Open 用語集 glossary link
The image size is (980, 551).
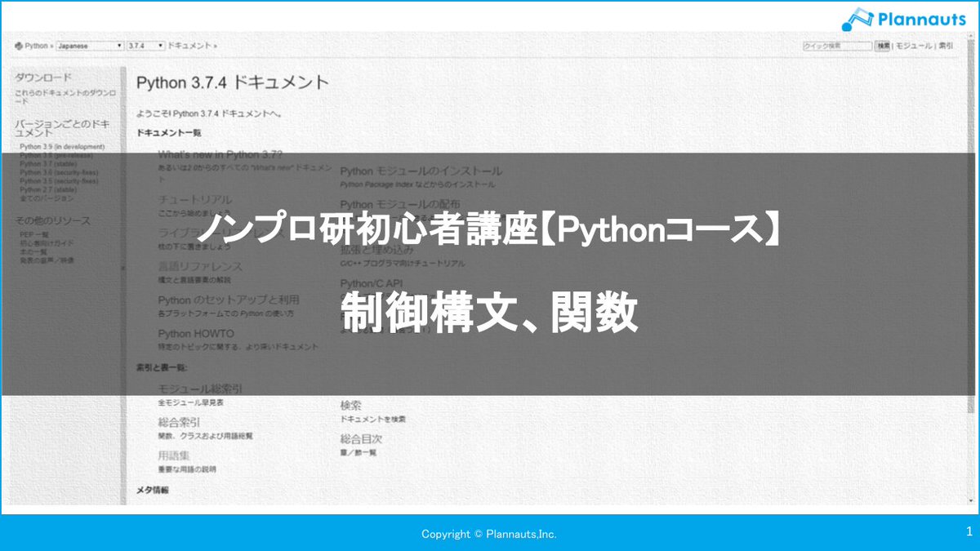click(174, 455)
